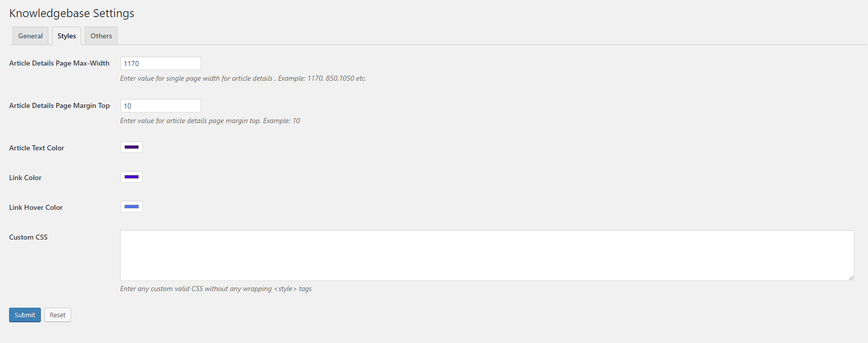Open the Article Text Color swatch
This screenshot has height=343, width=868.
132,147
